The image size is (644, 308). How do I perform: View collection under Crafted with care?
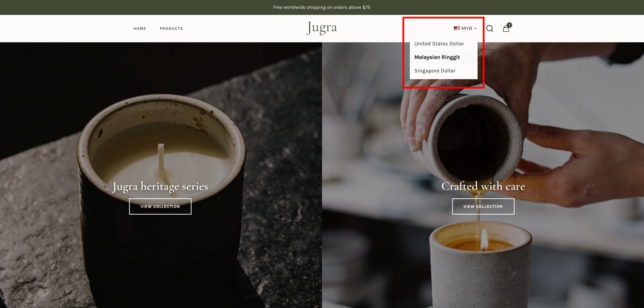click(x=483, y=206)
